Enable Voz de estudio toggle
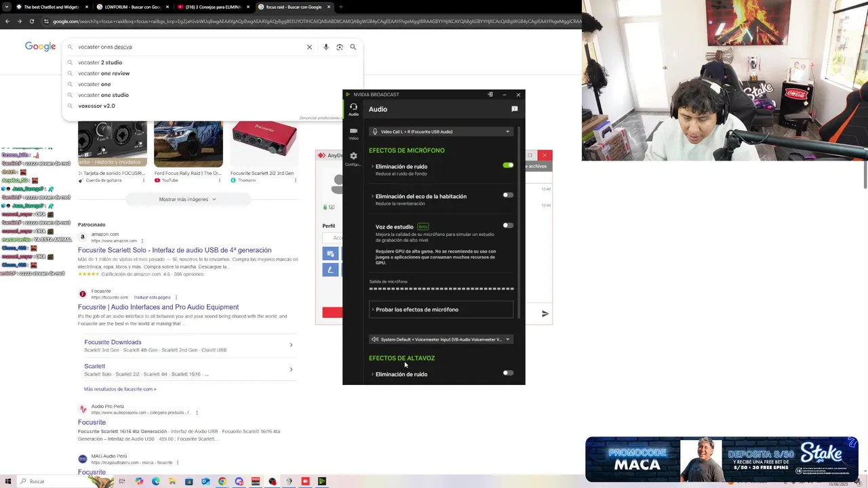The width and height of the screenshot is (868, 488). click(508, 225)
